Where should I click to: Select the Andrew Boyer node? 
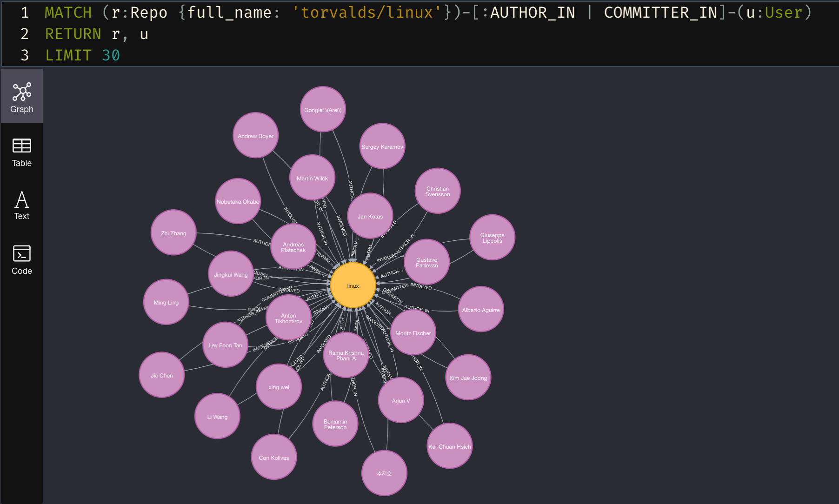255,135
